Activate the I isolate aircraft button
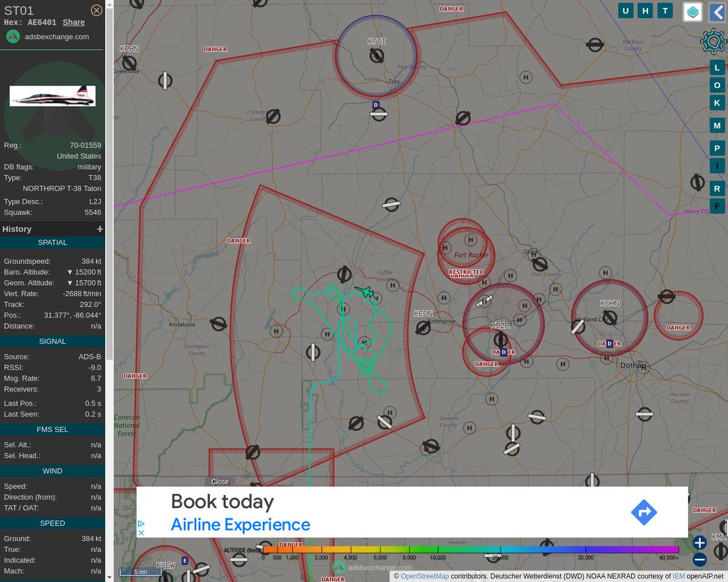 tap(717, 166)
